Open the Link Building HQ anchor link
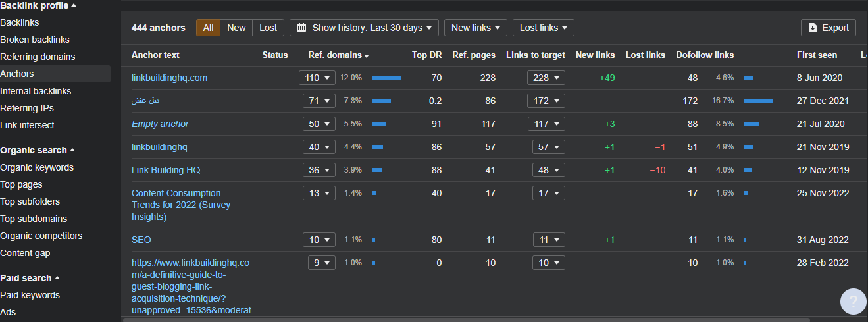 click(x=166, y=170)
